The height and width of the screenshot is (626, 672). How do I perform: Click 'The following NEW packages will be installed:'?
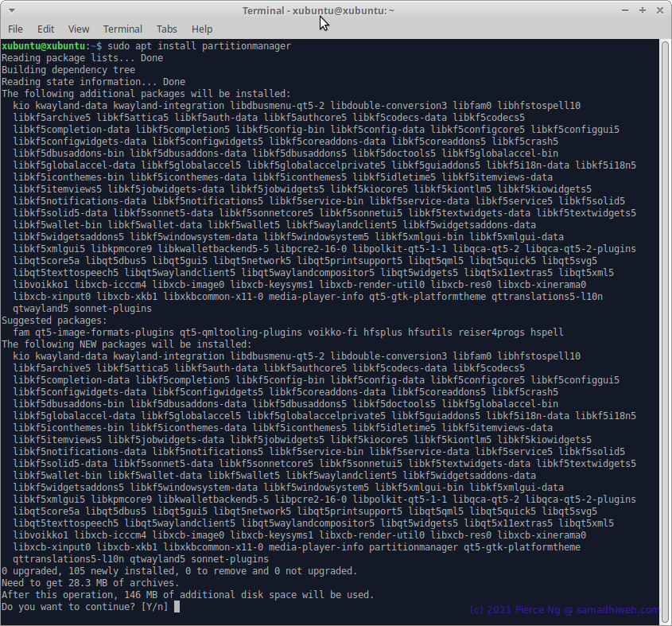coord(127,344)
